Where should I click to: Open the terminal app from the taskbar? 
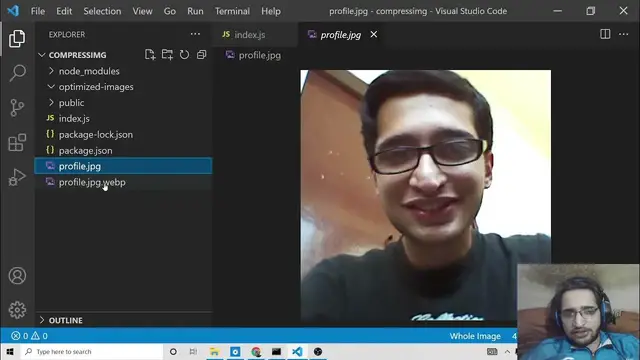pos(276,352)
